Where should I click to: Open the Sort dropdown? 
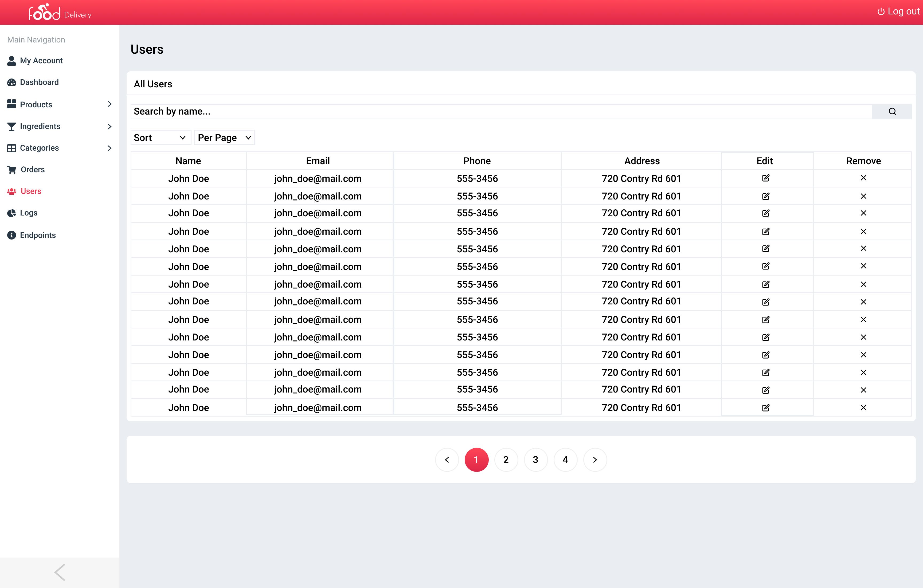click(161, 138)
